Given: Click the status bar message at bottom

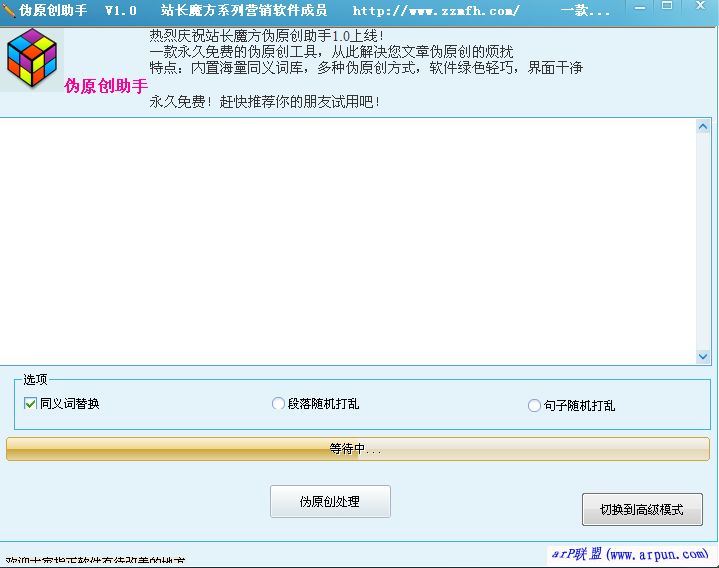Looking at the screenshot, I should coord(95,562).
